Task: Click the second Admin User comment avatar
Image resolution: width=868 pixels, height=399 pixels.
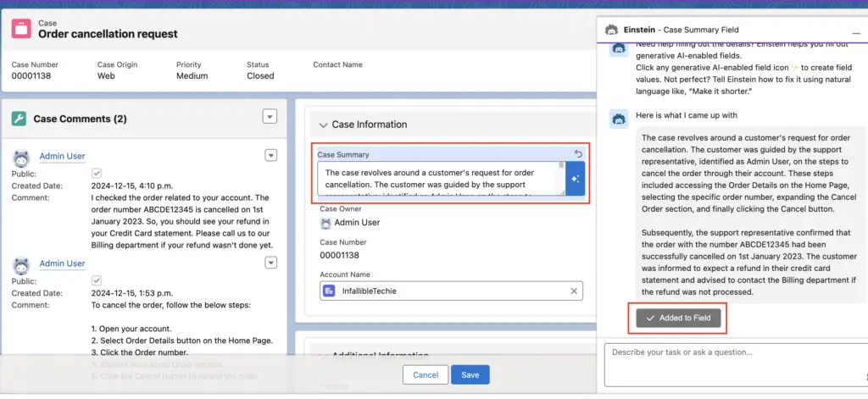Action: tap(21, 266)
